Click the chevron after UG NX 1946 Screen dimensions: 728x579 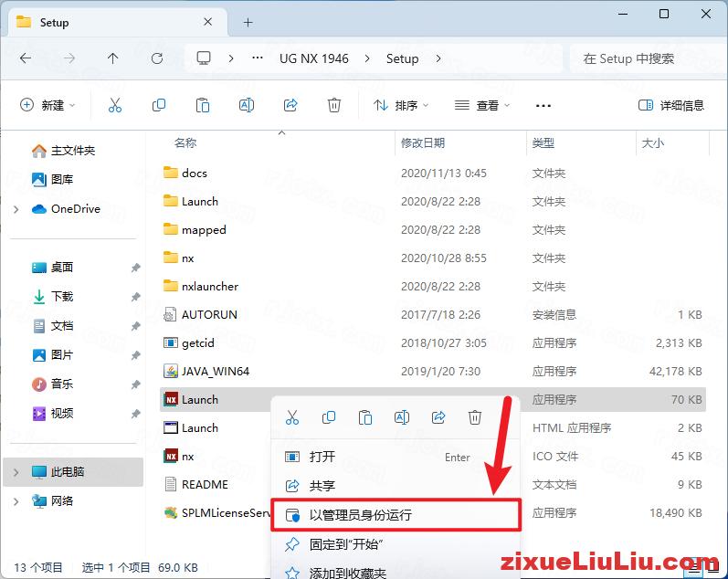click(x=367, y=58)
